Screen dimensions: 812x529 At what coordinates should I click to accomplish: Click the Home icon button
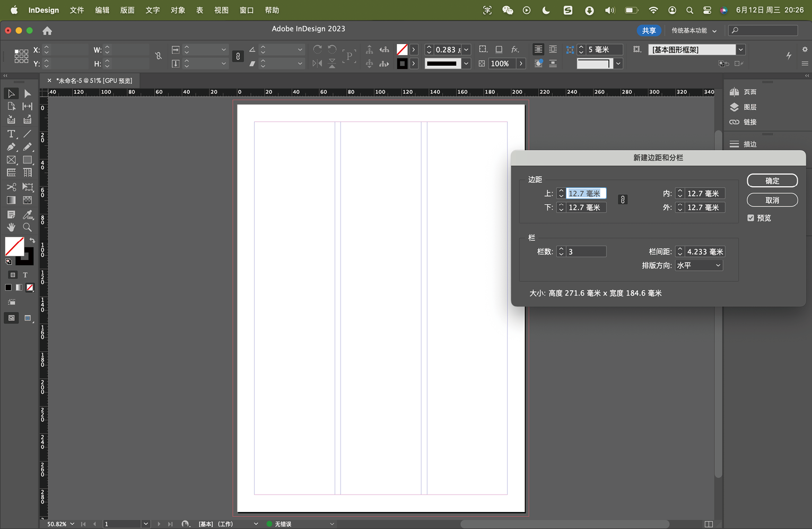(47, 31)
